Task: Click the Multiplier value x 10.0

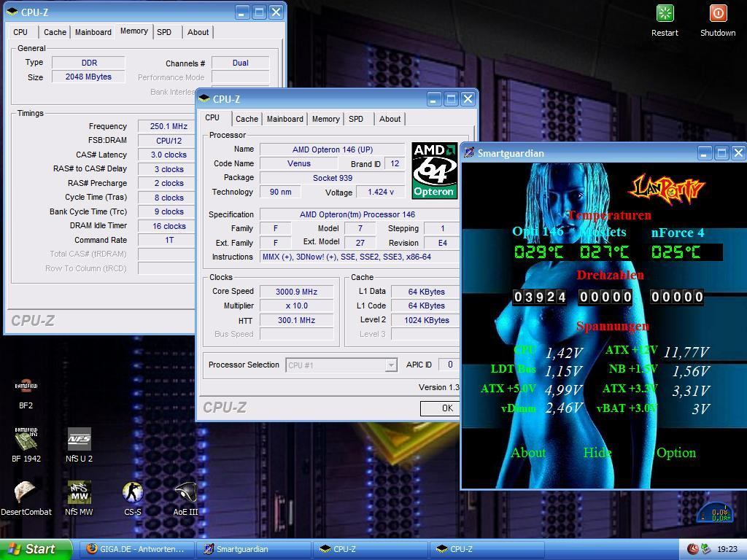Action: [296, 306]
